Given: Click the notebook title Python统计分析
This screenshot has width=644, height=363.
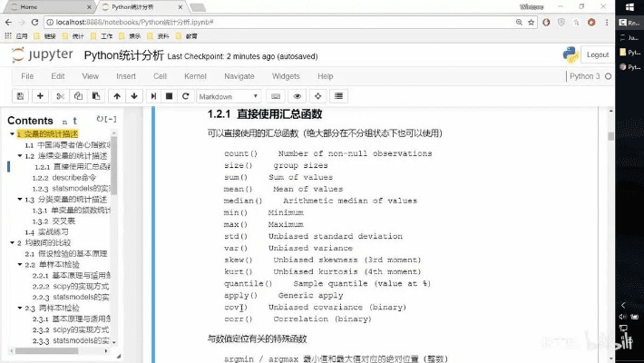Looking at the screenshot, I should [x=123, y=55].
